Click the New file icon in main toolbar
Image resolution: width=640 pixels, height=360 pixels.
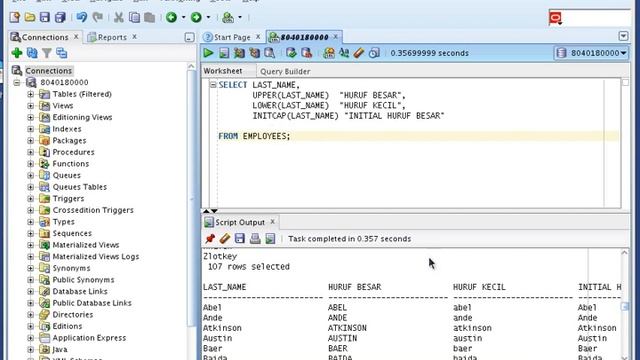click(15, 17)
